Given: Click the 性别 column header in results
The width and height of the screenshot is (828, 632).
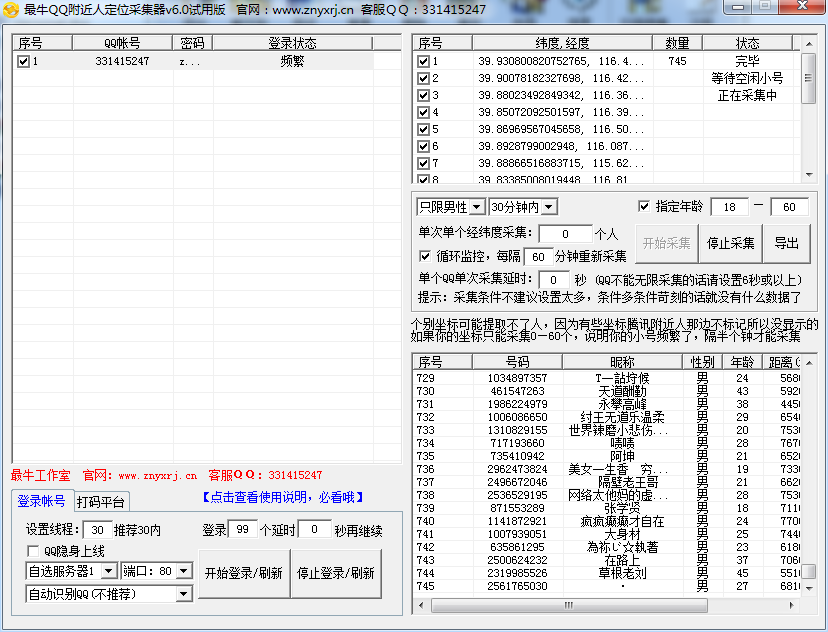Looking at the screenshot, I should point(702,362).
